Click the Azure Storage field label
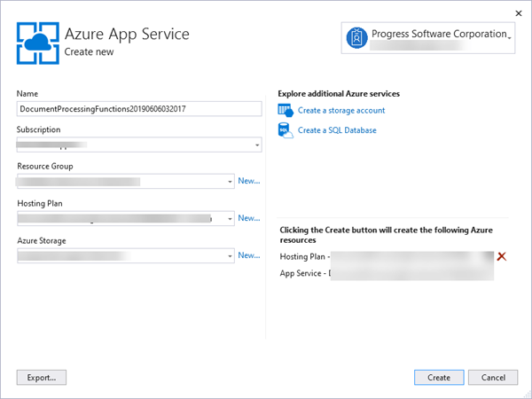Image resolution: width=532 pixels, height=399 pixels. point(42,241)
